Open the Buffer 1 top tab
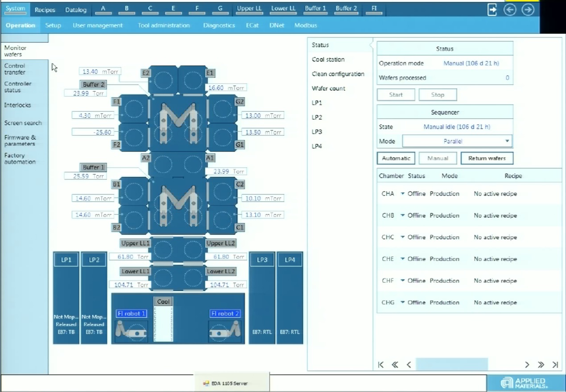 (x=315, y=9)
